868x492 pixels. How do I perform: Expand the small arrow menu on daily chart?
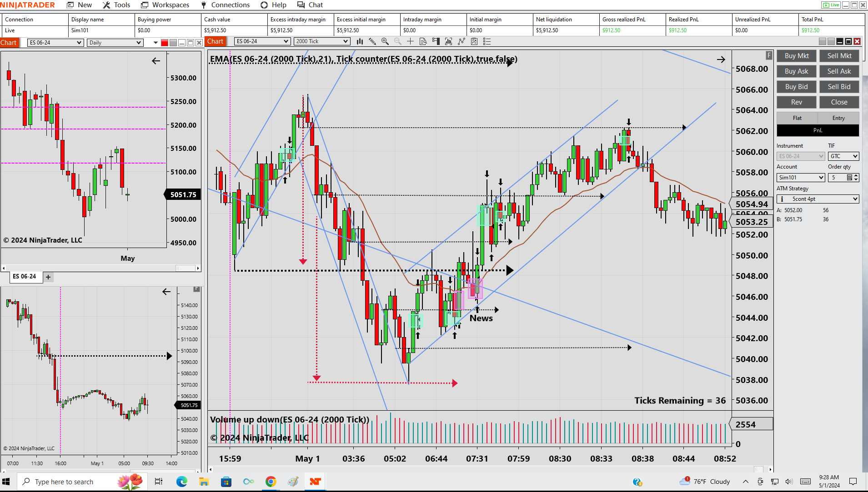pos(156,43)
